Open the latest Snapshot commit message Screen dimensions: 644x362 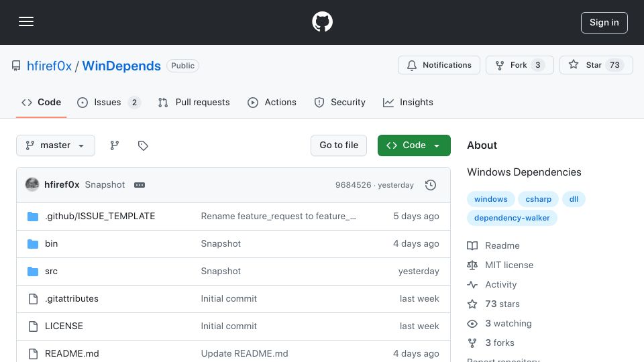point(105,185)
